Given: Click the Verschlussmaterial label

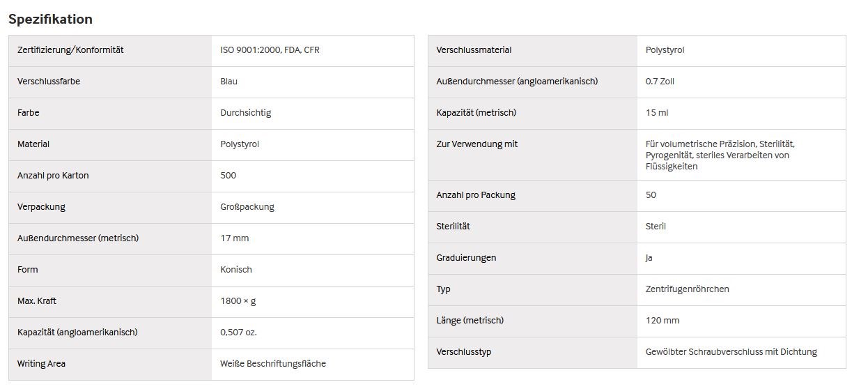Looking at the screenshot, I should (474, 50).
